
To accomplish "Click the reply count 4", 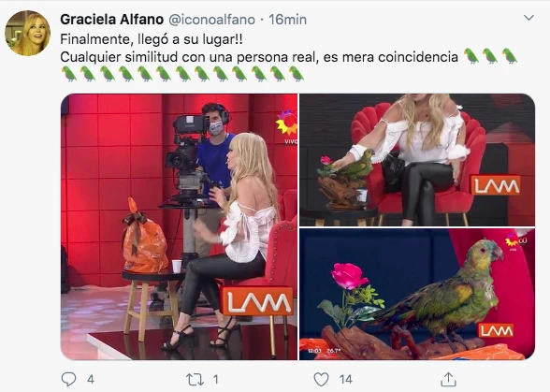I will tap(91, 379).
